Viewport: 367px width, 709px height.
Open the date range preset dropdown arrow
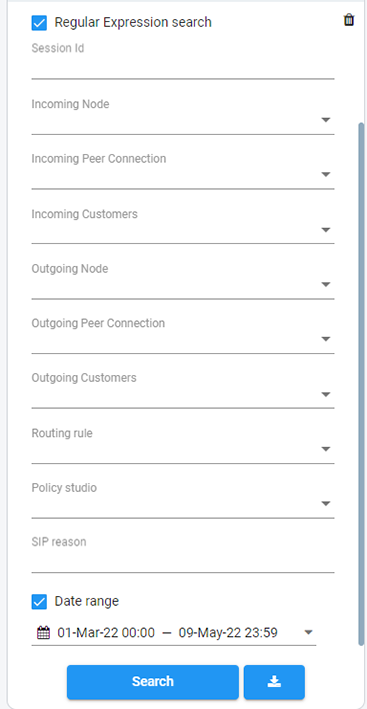tap(309, 632)
